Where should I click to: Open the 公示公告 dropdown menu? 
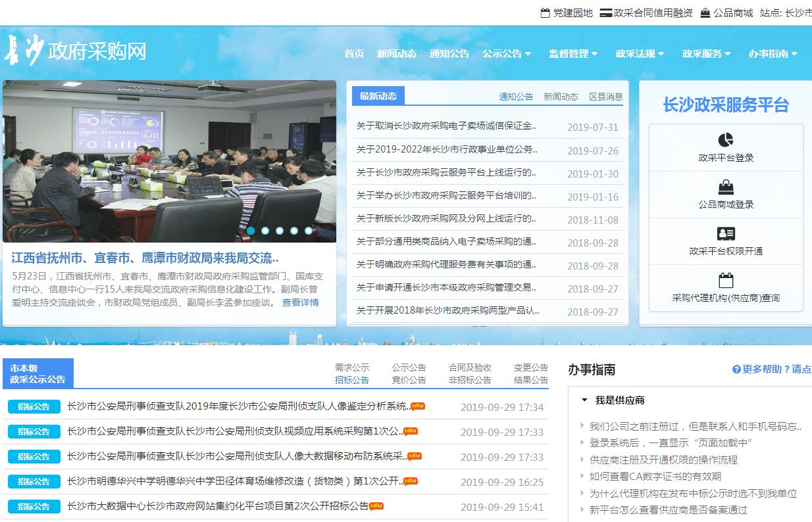click(x=506, y=54)
